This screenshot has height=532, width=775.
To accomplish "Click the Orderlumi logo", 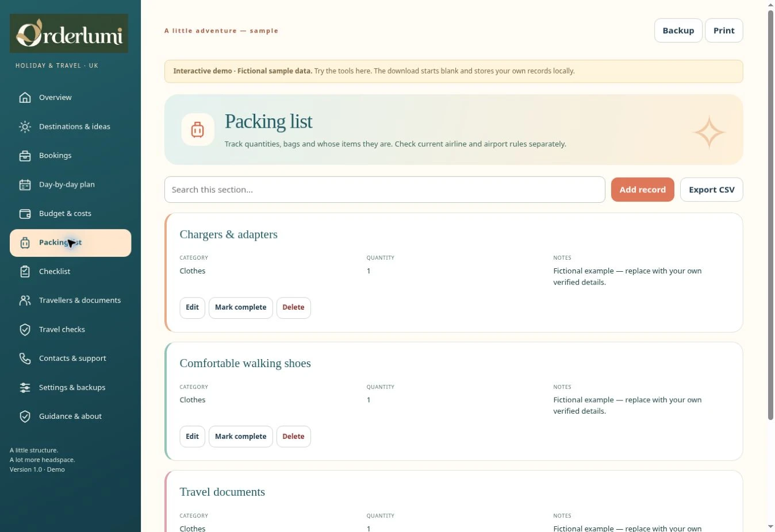I will click(x=69, y=33).
